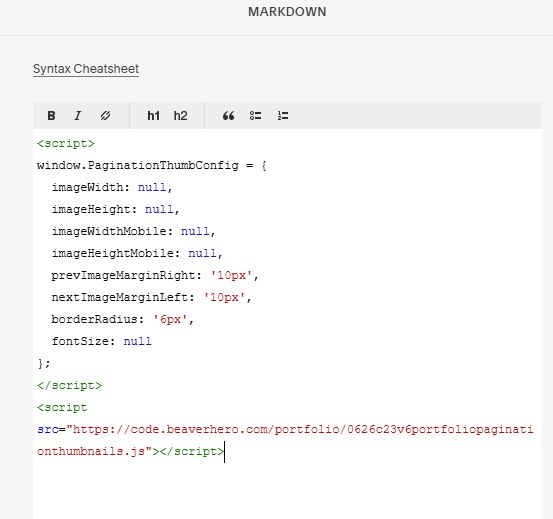The image size is (553, 519).
Task: Click the window.PaginationThumbConfig line
Action: click(x=152, y=166)
